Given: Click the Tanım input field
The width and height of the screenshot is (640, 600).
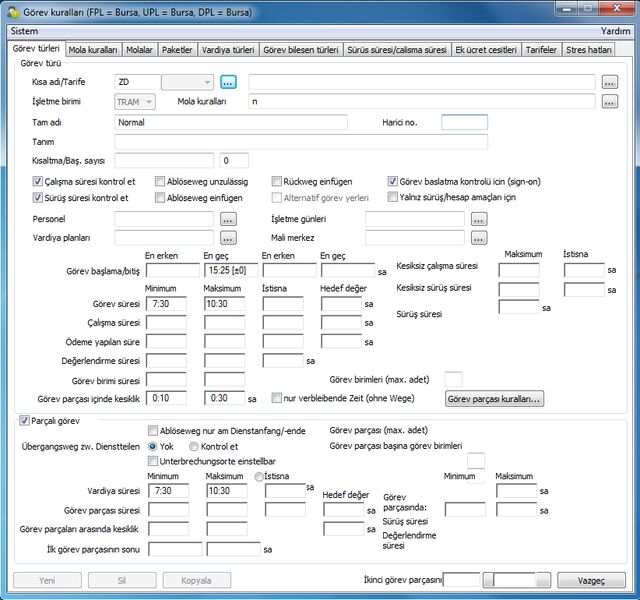Looking at the screenshot, I should click(301, 142).
